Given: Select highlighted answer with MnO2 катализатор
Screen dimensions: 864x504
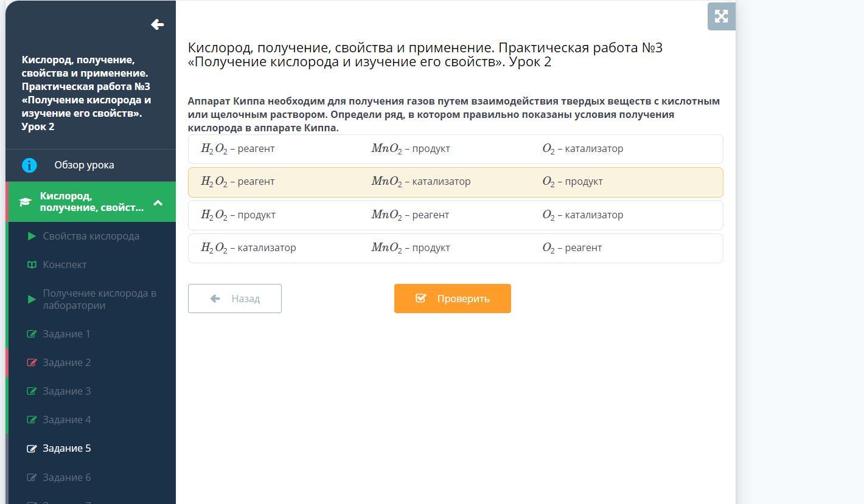Looking at the screenshot, I should [455, 182].
